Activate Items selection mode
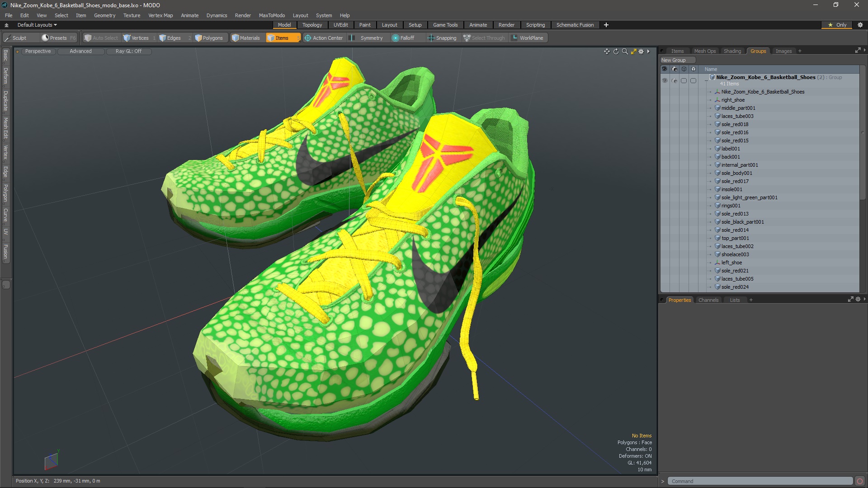The height and width of the screenshot is (488, 868). [x=283, y=38]
